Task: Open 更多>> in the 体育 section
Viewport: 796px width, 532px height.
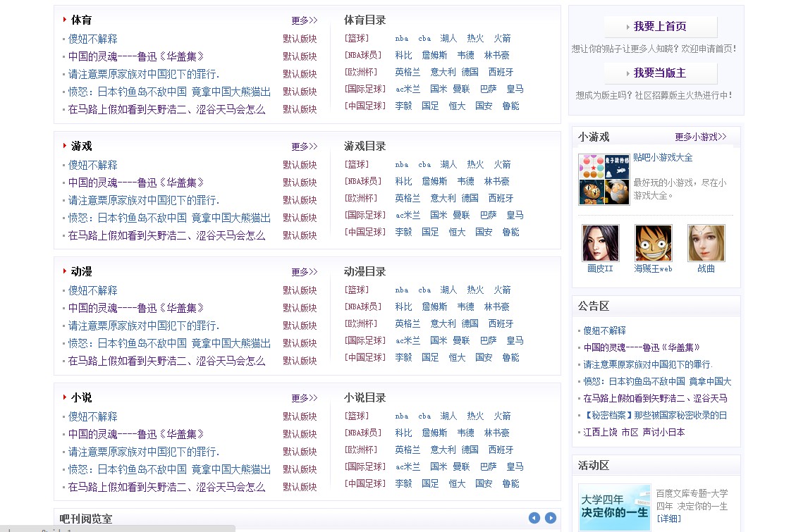Action: (304, 20)
